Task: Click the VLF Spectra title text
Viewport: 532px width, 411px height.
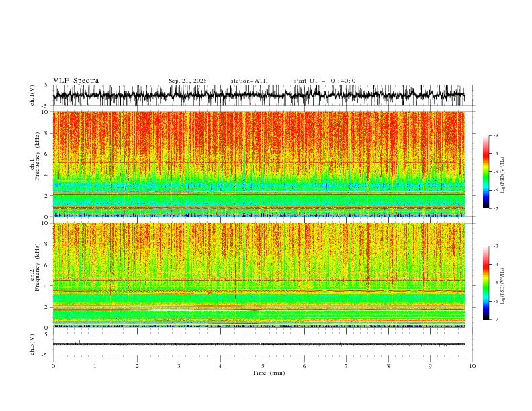Action: [x=76, y=81]
